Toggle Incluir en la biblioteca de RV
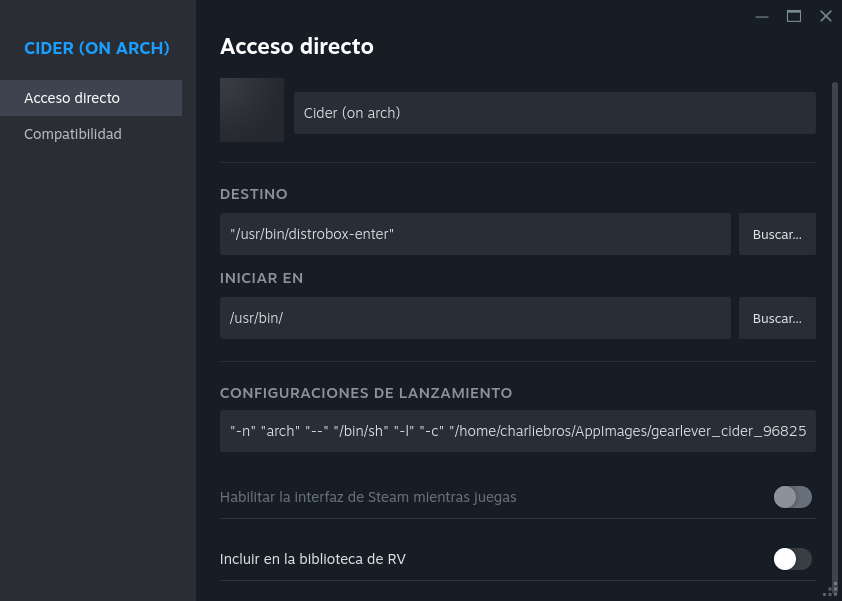Viewport: 842px width, 601px height. [793, 559]
